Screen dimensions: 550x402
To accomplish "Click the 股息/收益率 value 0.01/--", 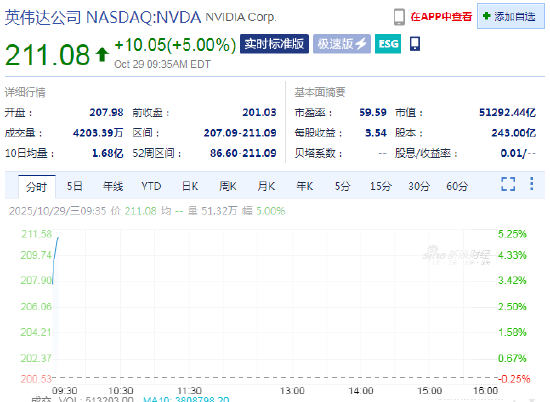I will coord(518,153).
